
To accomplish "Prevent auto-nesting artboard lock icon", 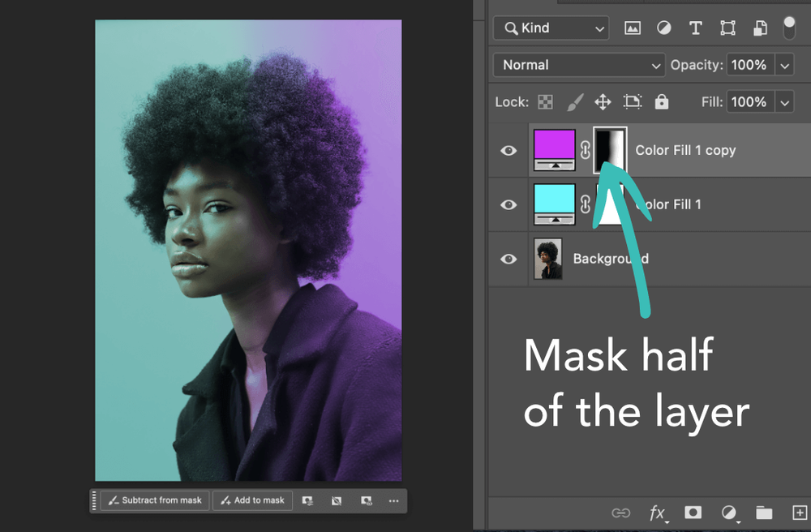I will [x=632, y=102].
